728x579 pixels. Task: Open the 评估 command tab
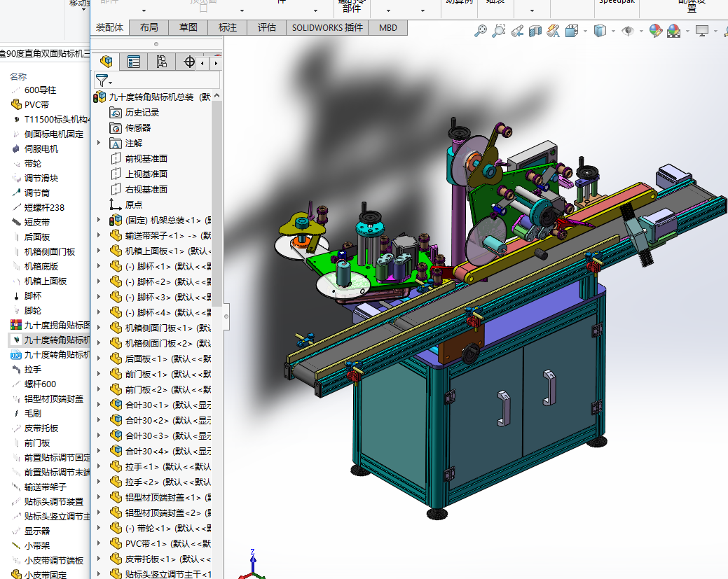[x=267, y=28]
